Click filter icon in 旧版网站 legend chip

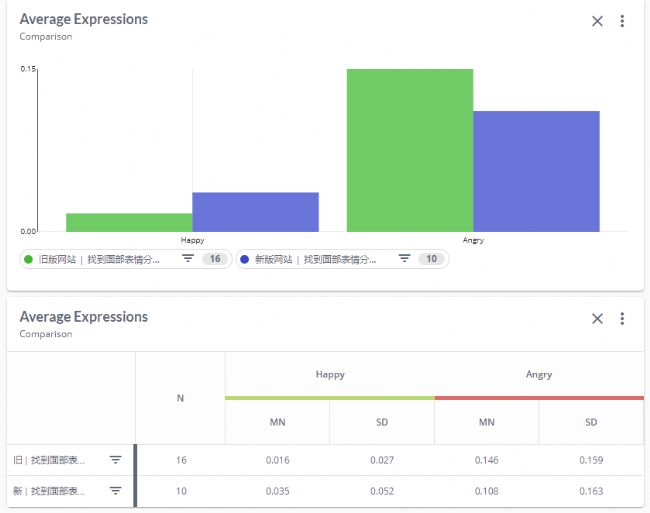point(188,259)
